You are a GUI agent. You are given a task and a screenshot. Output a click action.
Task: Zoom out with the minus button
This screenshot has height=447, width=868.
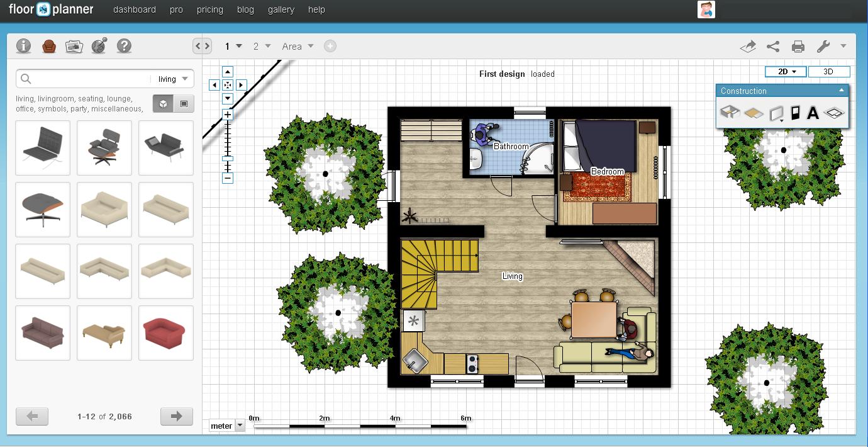click(x=228, y=178)
